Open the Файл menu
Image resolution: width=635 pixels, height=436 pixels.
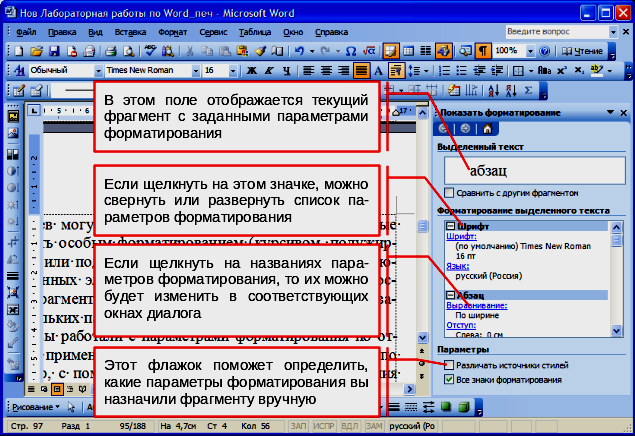click(x=26, y=32)
